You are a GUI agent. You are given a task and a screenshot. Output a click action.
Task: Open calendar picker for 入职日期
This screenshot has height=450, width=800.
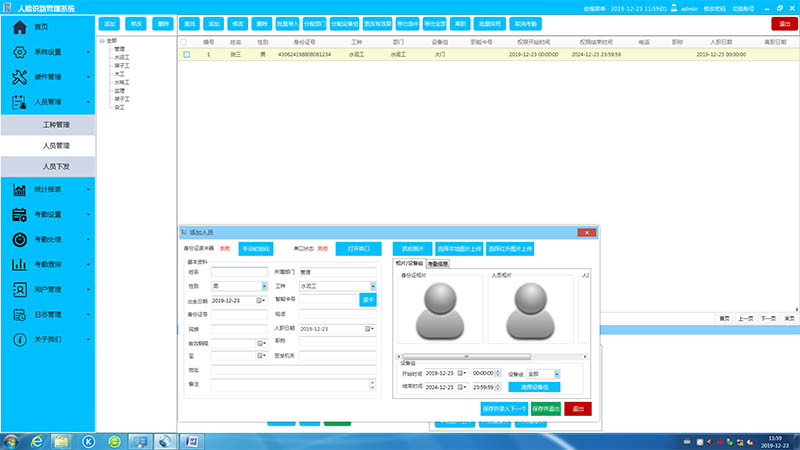(x=370, y=329)
